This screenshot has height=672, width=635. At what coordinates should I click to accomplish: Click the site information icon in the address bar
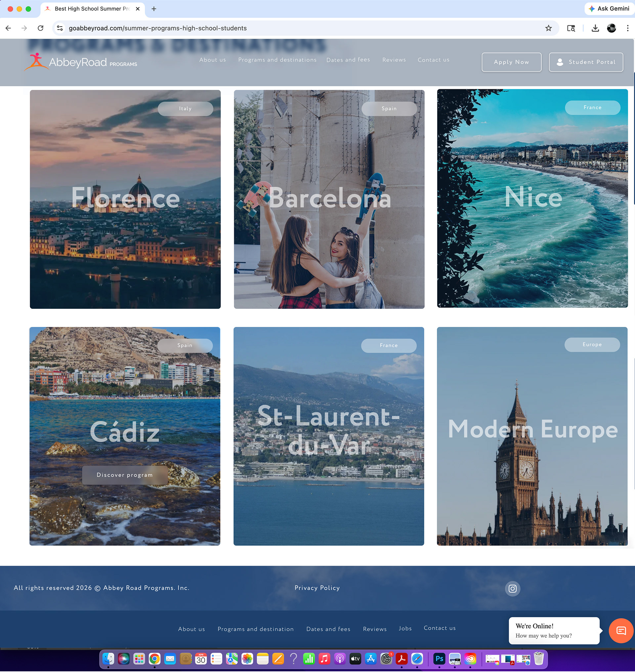(x=60, y=28)
